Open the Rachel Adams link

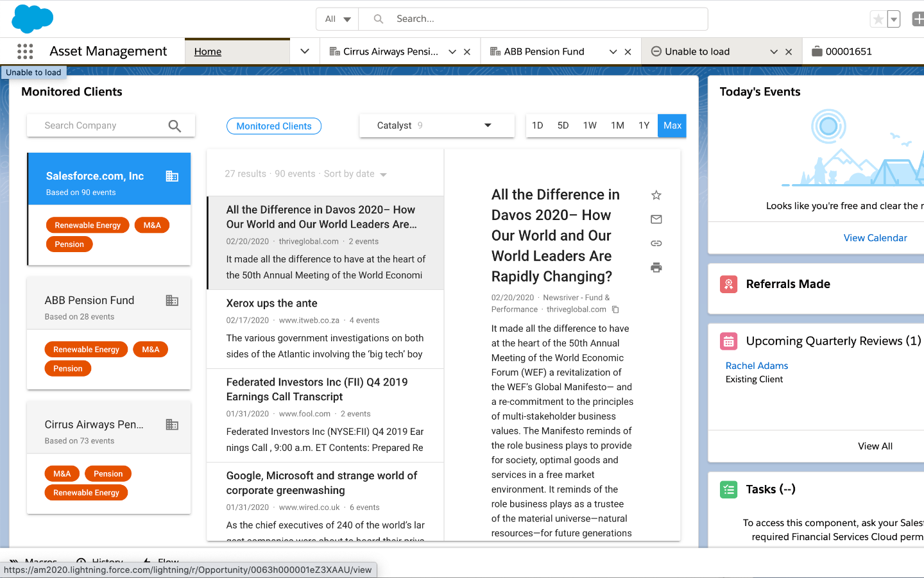(x=757, y=366)
